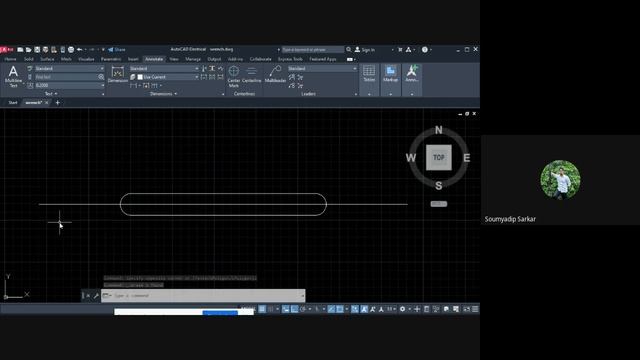640x360 pixels.
Task: Open the Markup panel
Action: pos(391,80)
